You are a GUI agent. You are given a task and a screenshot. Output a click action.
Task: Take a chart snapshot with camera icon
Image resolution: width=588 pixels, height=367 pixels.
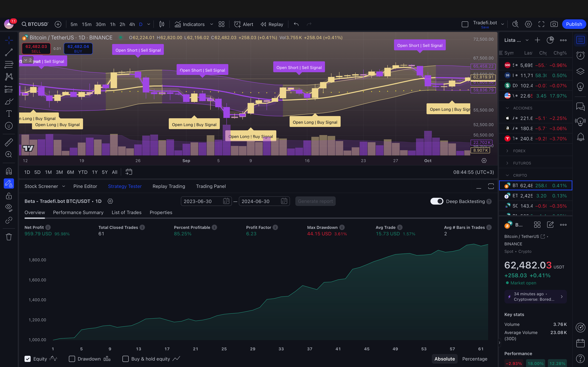554,24
